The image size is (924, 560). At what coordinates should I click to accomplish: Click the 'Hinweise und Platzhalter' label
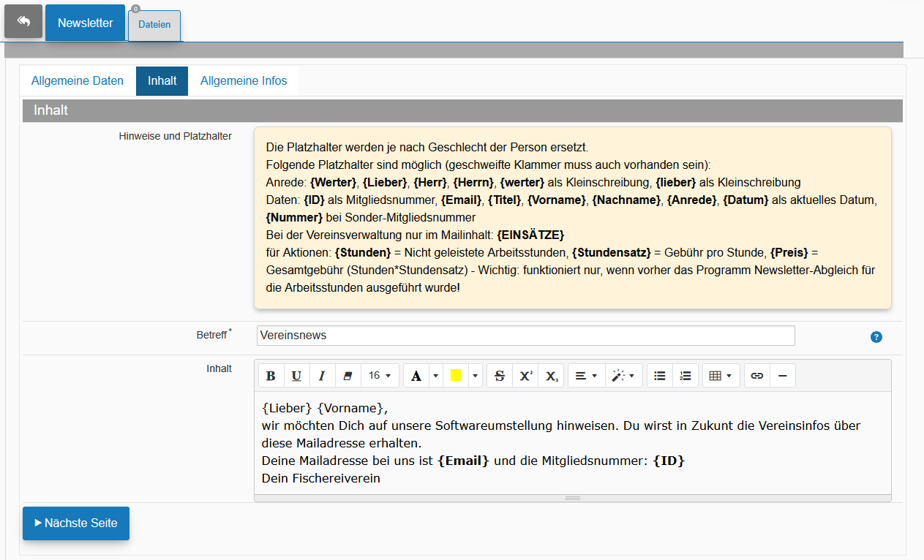point(176,136)
